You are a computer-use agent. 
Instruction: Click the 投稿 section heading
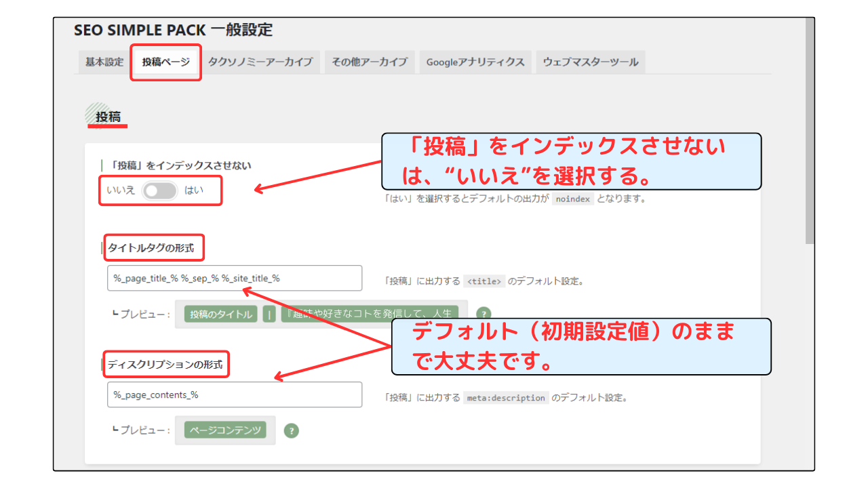pos(108,117)
